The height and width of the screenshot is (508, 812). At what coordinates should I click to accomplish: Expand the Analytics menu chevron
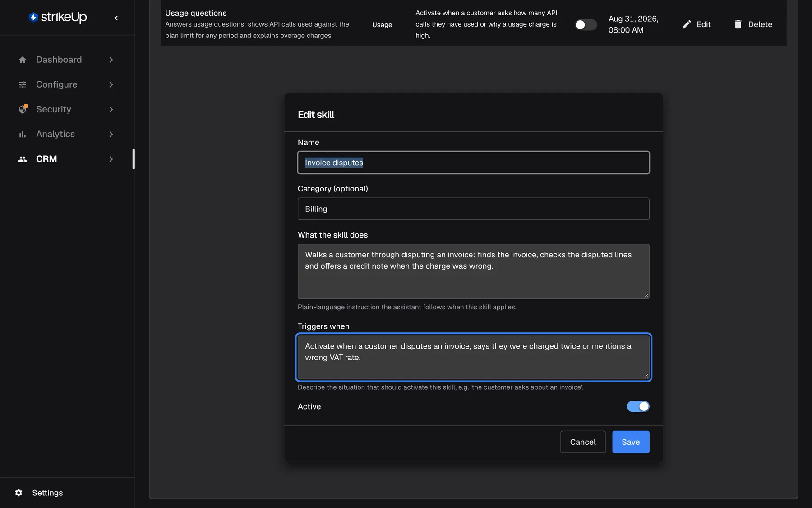point(111,134)
